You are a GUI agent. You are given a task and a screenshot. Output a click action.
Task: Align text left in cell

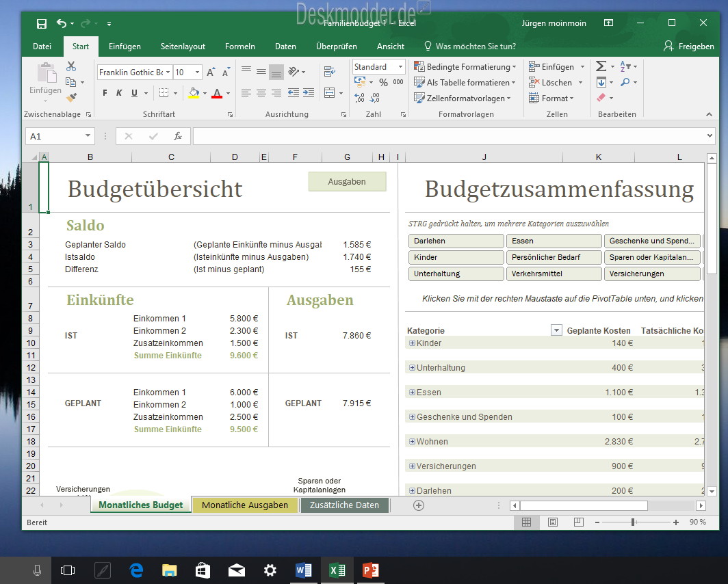[x=246, y=93]
